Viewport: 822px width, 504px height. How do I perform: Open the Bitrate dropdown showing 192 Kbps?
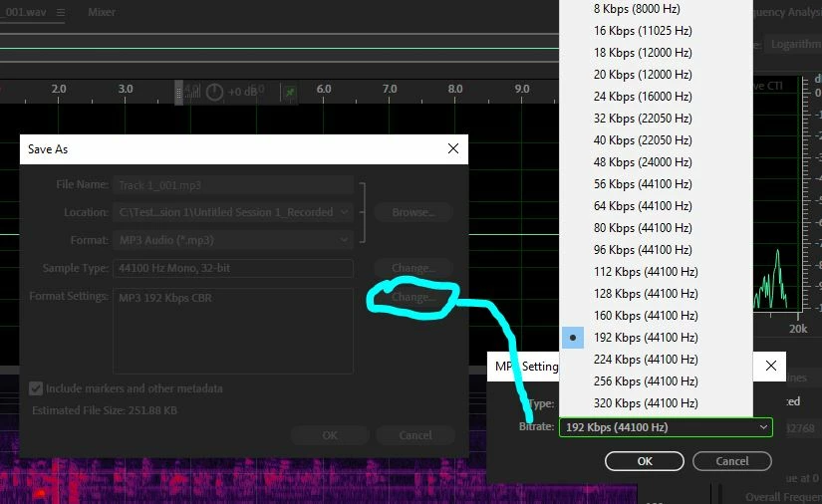click(666, 427)
